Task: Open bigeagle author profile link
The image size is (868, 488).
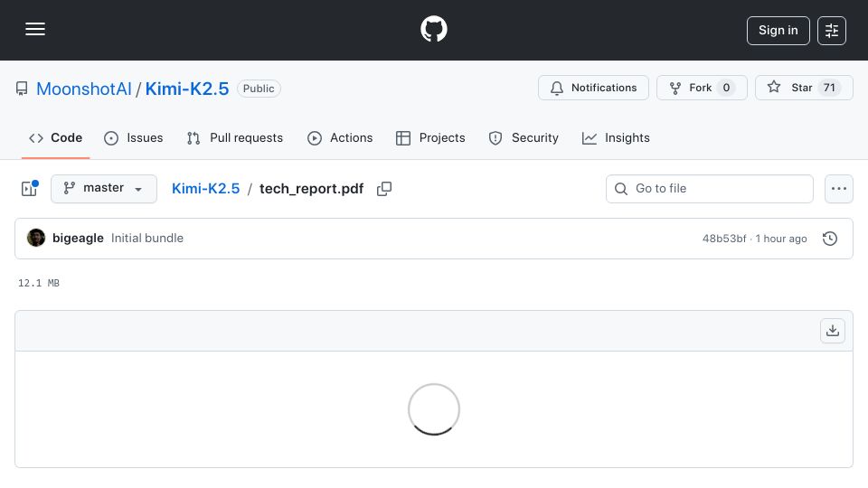Action: [x=78, y=238]
